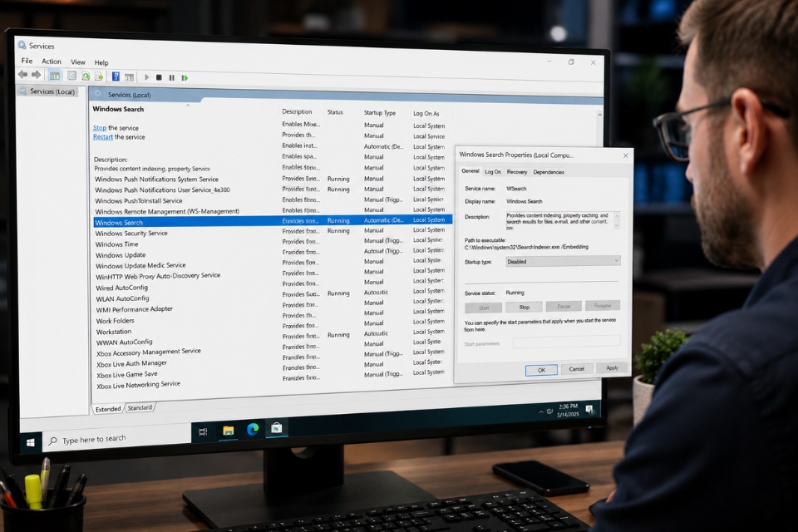The height and width of the screenshot is (532, 798).
Task: Select Windows Security Service
Action: pos(131,233)
